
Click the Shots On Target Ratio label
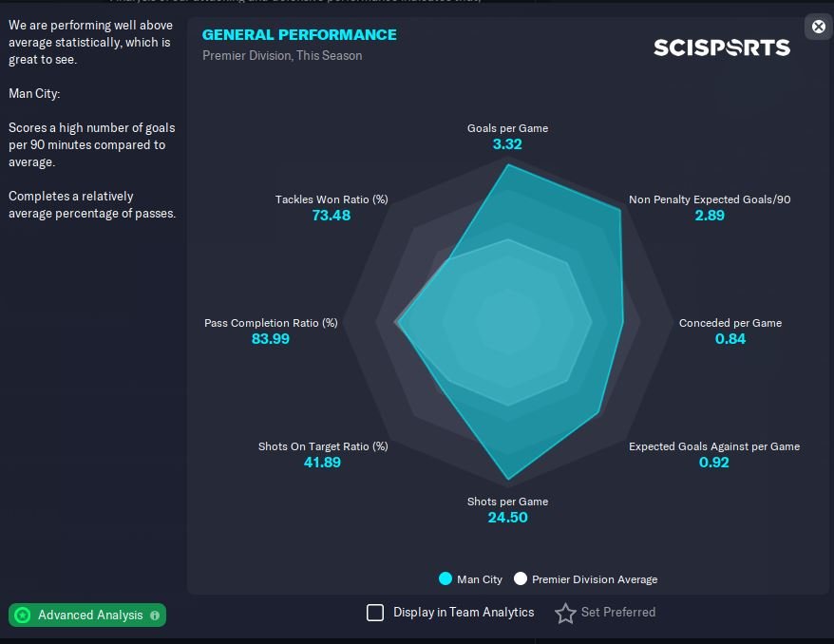323,446
